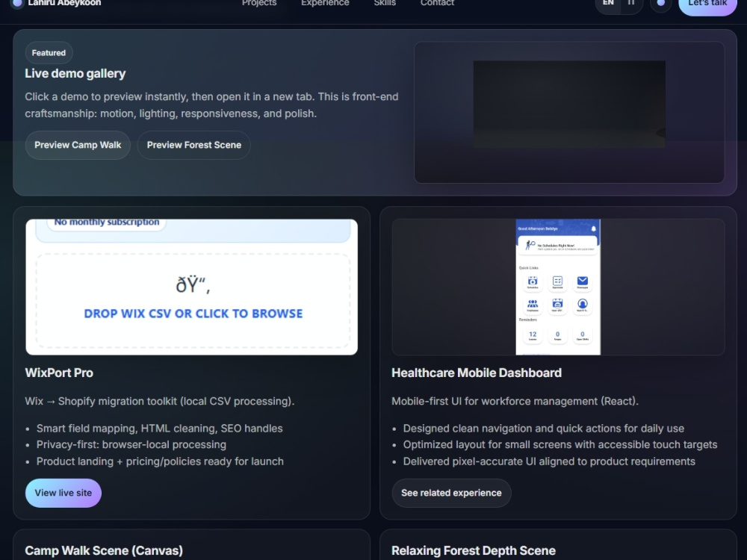The height and width of the screenshot is (560, 747).
Task: Click the Lahiru Abeykoon logo dot
Action: tap(17, 3)
